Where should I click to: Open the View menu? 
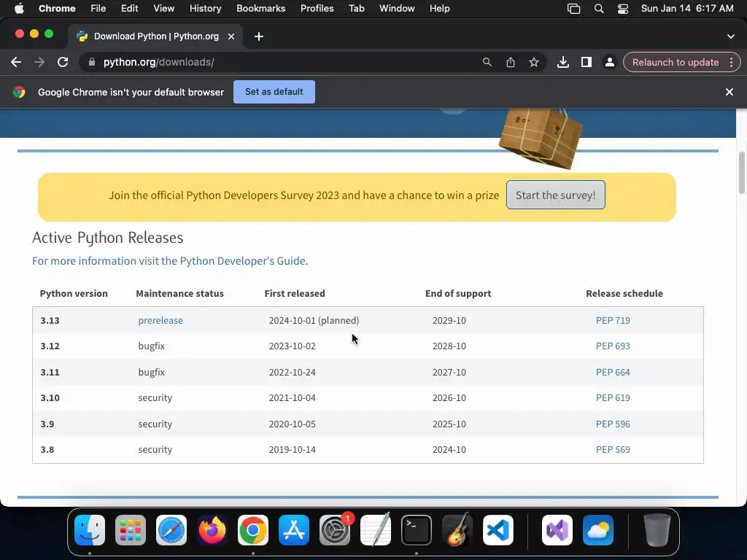164,9
